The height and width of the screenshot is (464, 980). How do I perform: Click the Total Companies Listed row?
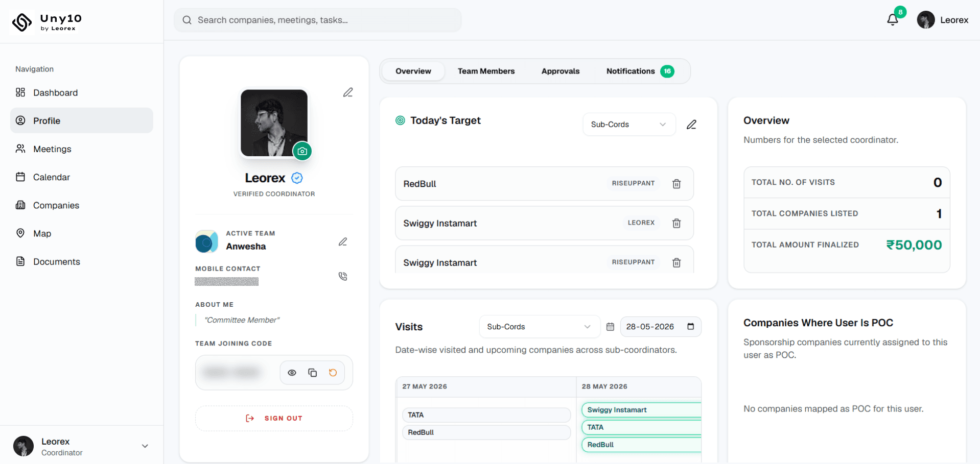(x=847, y=213)
